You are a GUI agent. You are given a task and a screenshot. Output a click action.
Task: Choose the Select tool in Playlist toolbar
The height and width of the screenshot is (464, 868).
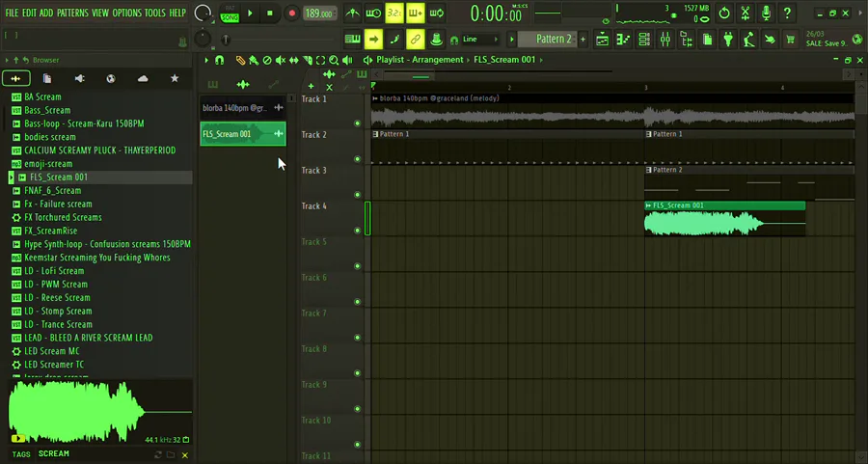coord(320,61)
